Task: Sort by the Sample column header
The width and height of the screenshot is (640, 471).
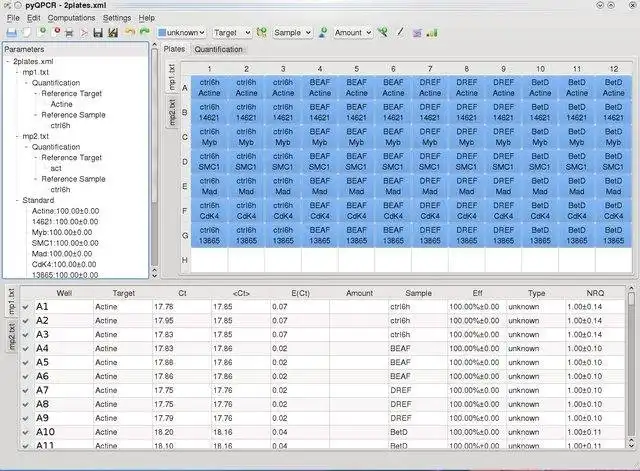Action: [418, 293]
